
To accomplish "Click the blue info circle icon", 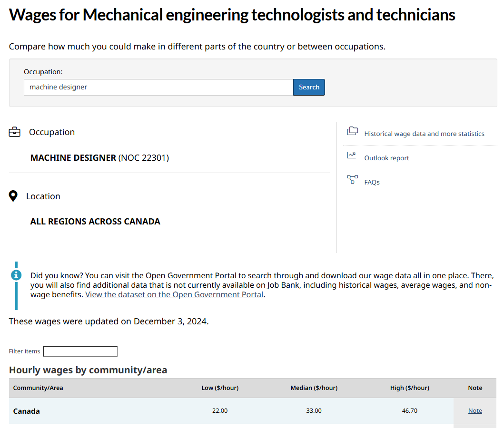I will pos(16,275).
